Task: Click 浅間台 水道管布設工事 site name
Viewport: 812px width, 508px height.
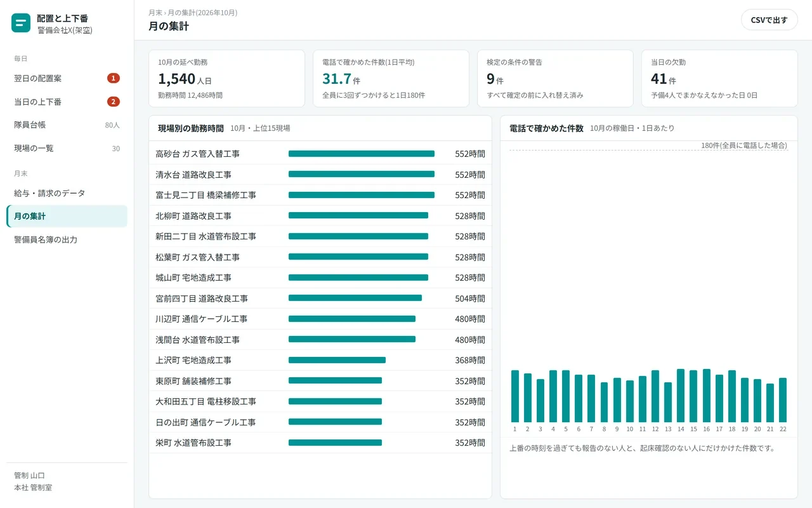Action: 198,340
